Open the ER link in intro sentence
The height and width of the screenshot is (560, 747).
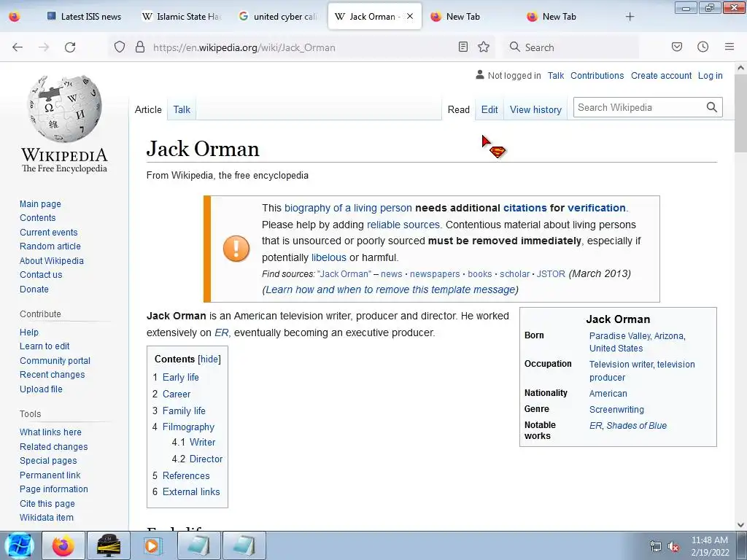pyautogui.click(x=222, y=332)
